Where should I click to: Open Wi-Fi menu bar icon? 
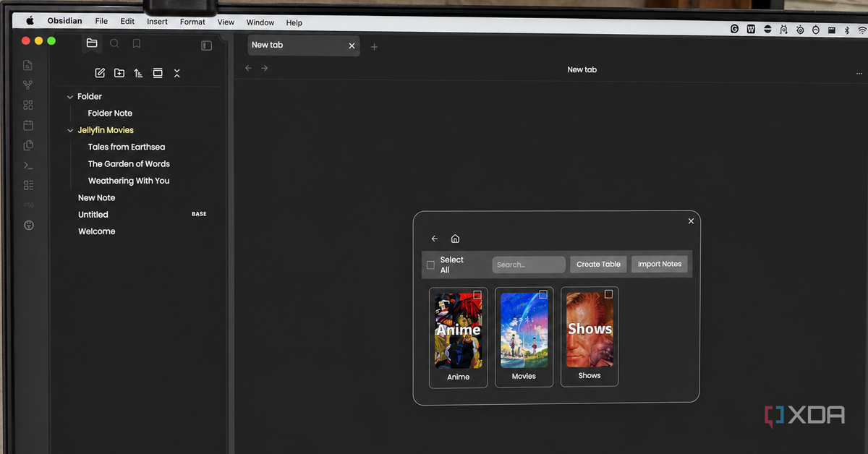[862, 31]
